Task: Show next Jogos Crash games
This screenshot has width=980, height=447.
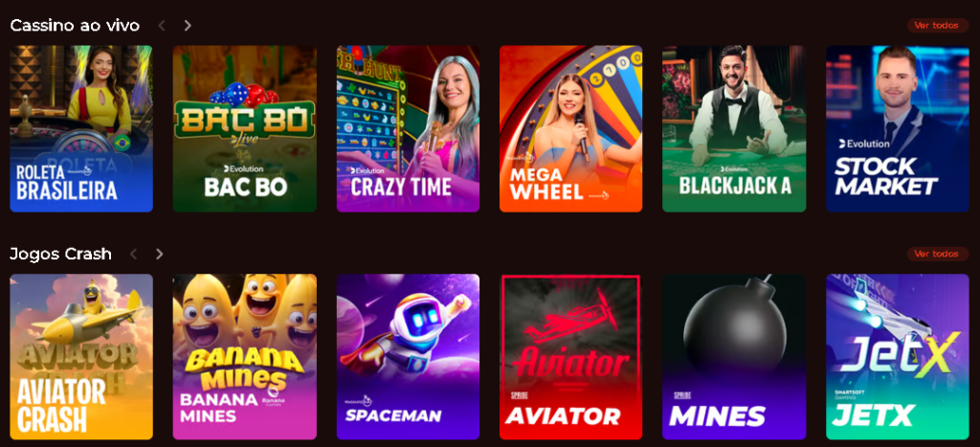Action: [160, 254]
